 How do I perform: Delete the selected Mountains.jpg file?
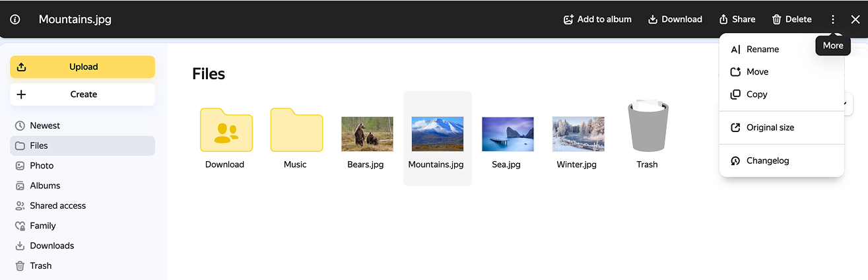(791, 19)
